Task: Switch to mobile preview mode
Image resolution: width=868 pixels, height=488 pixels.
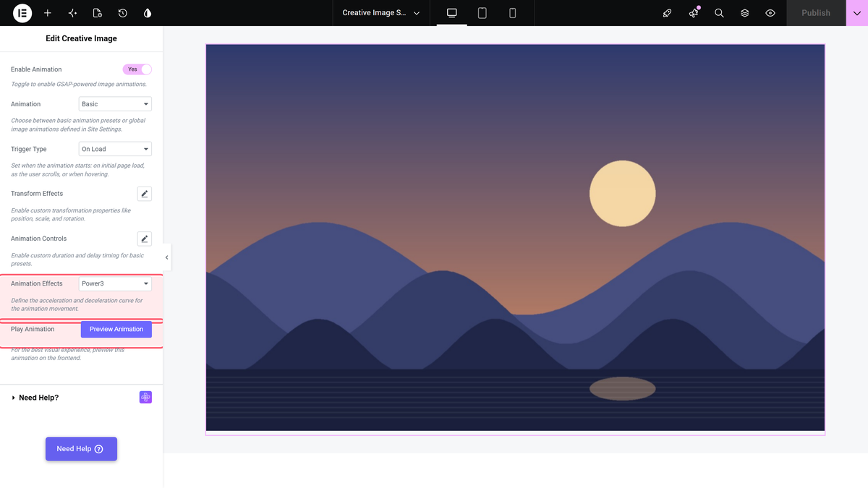Action: pyautogui.click(x=513, y=13)
